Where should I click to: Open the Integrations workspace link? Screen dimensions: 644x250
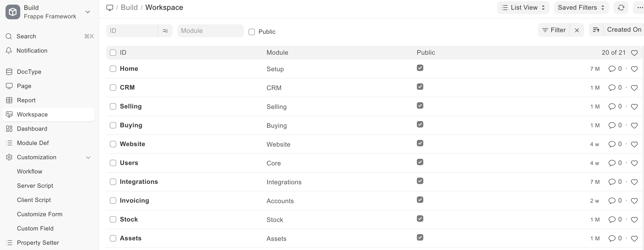(x=139, y=182)
